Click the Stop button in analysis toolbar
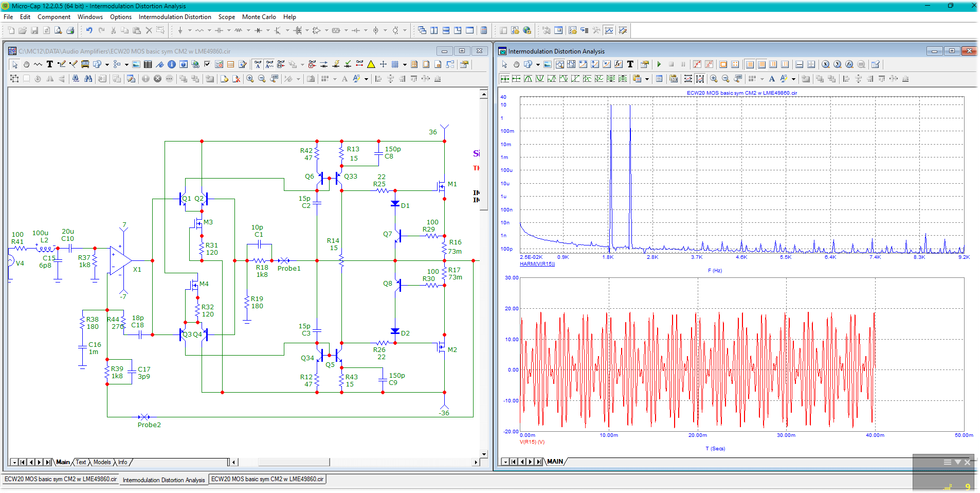 click(671, 64)
